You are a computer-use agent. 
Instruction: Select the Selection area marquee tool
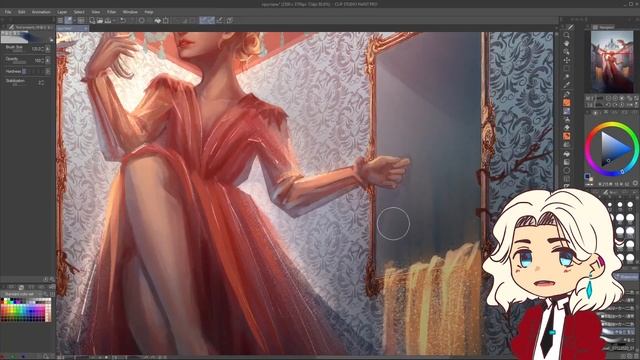[567, 69]
